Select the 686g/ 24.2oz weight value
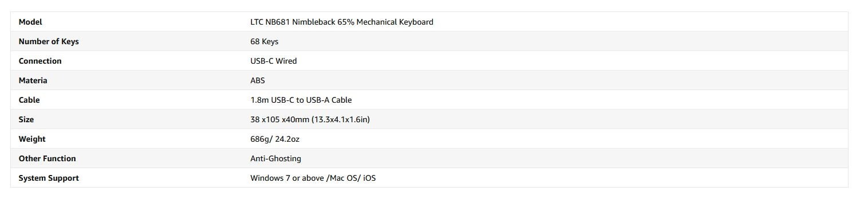The width and height of the screenshot is (868, 210). pos(275,139)
